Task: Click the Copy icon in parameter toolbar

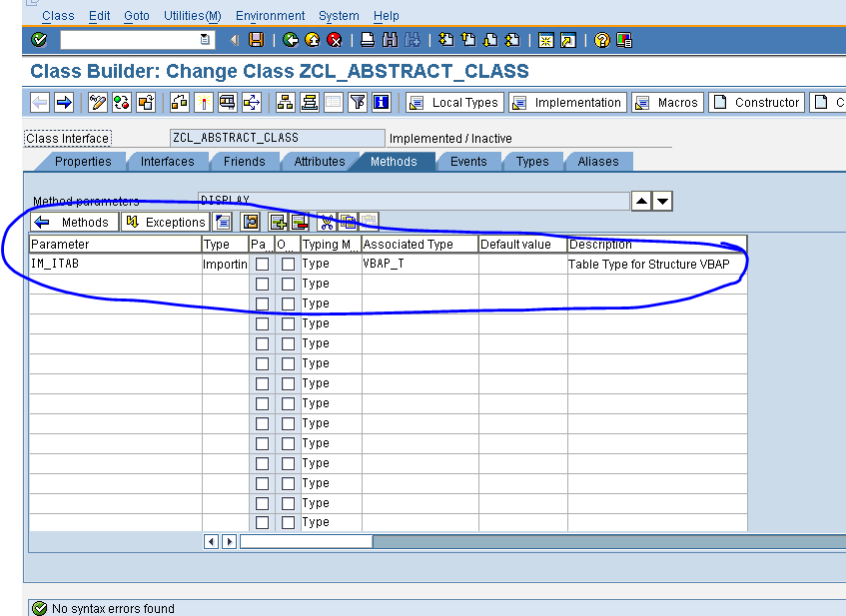Action: 348,222
